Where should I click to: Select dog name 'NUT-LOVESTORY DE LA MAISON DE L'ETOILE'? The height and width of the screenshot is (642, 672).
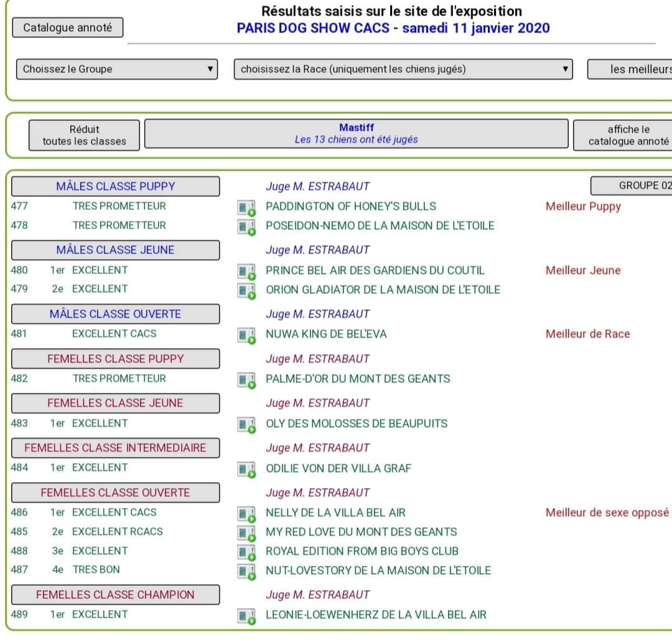coord(378,570)
